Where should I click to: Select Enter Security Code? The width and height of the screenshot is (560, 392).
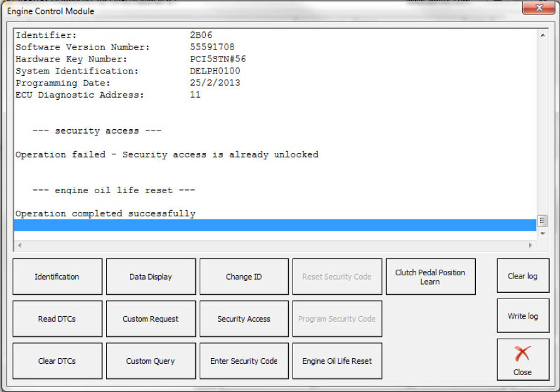coord(244,361)
